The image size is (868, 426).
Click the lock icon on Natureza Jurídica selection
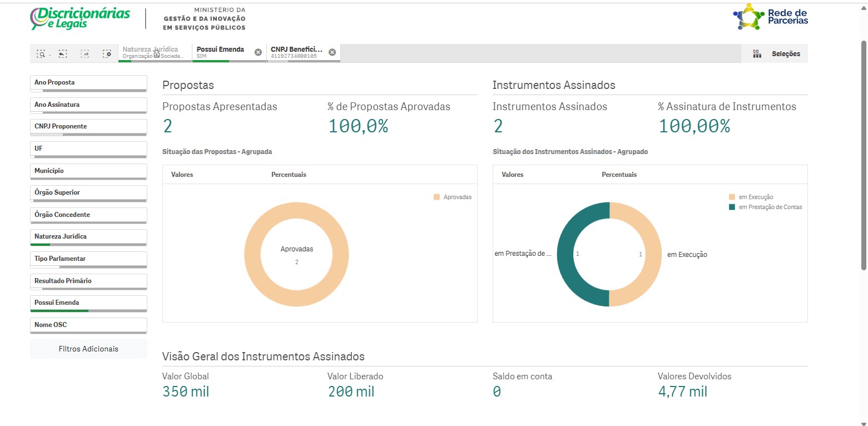coord(157,54)
